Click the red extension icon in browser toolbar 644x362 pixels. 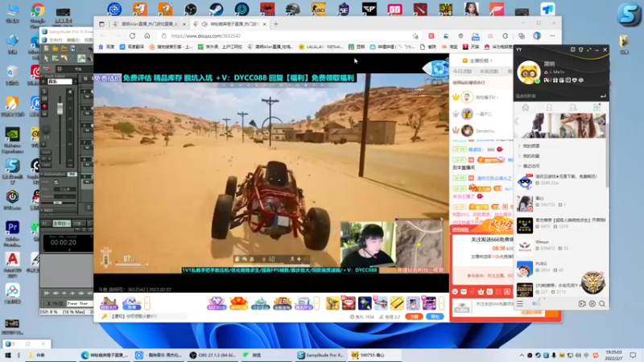[x=431, y=35]
